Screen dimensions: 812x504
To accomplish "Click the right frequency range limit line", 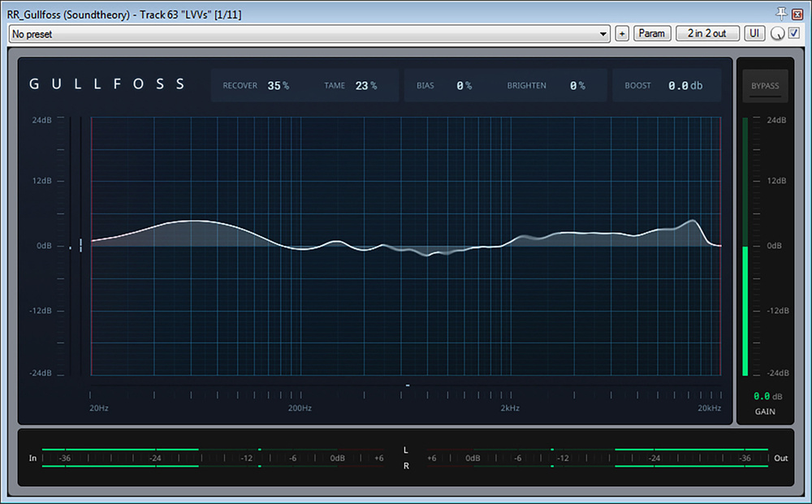I will tap(720, 243).
